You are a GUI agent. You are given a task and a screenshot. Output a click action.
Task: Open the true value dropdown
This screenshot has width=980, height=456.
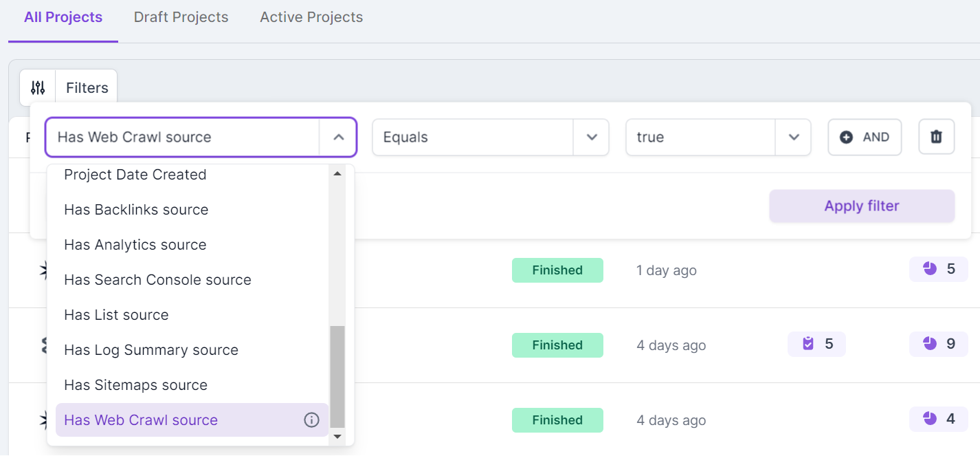point(793,137)
